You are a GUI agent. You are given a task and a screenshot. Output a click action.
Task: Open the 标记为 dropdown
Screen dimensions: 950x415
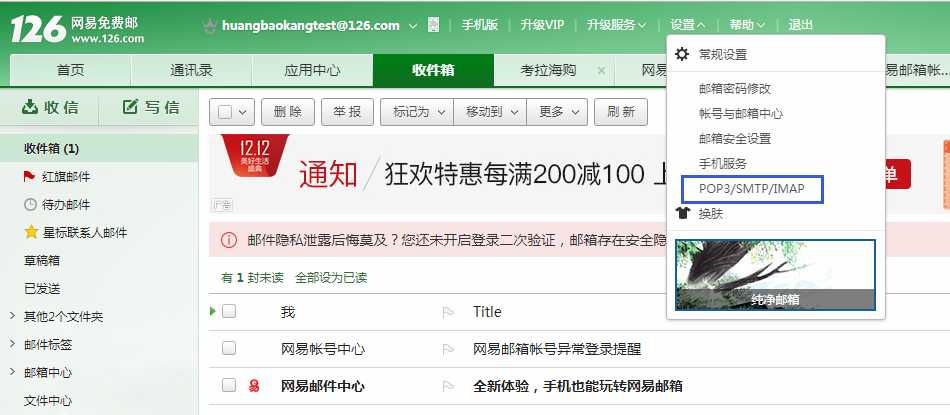pyautogui.click(x=417, y=112)
